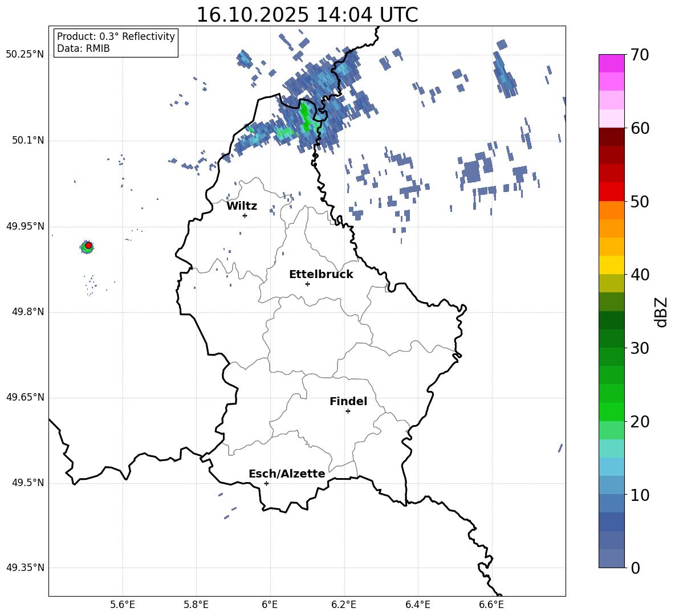This screenshot has height=616, width=675.
Task: Click the Findel city label
Action: point(348,401)
